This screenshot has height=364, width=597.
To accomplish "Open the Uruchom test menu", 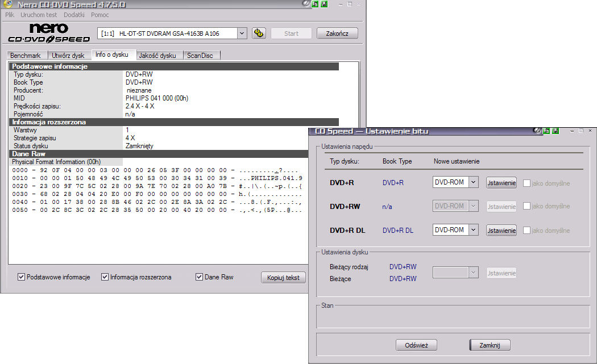I will [x=39, y=15].
